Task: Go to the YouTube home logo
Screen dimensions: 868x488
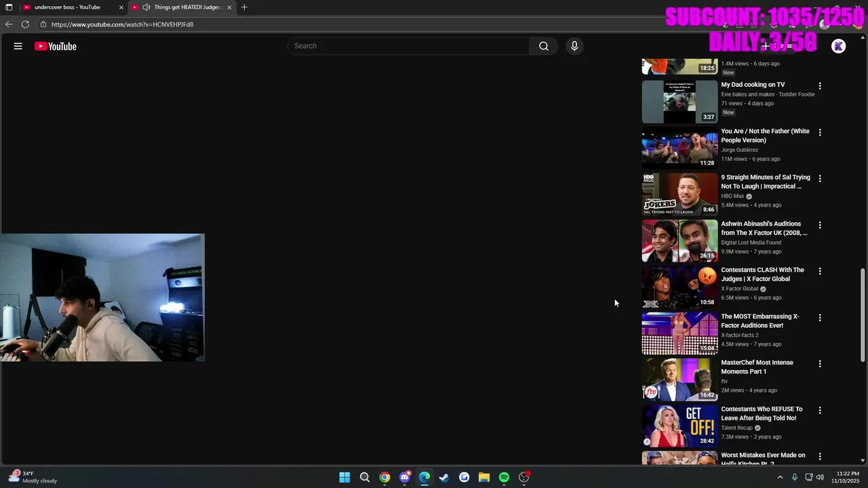Action: [x=56, y=46]
